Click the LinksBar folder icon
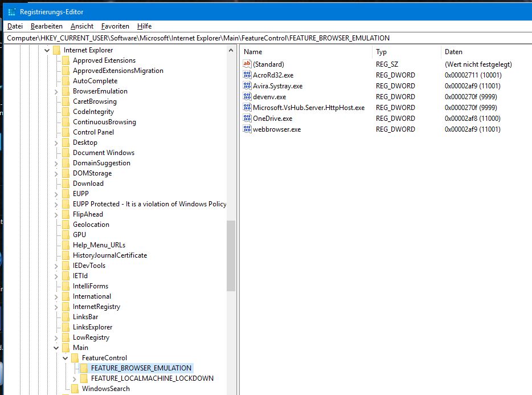This screenshot has width=532, height=395. [66, 317]
